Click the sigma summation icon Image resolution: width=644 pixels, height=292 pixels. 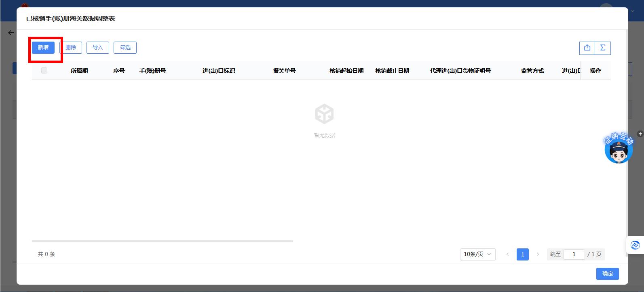(602, 48)
